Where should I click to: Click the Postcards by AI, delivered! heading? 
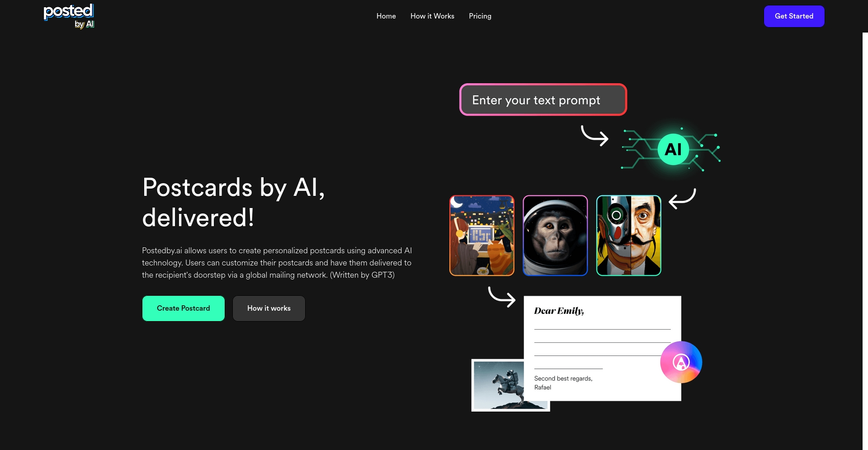233,202
